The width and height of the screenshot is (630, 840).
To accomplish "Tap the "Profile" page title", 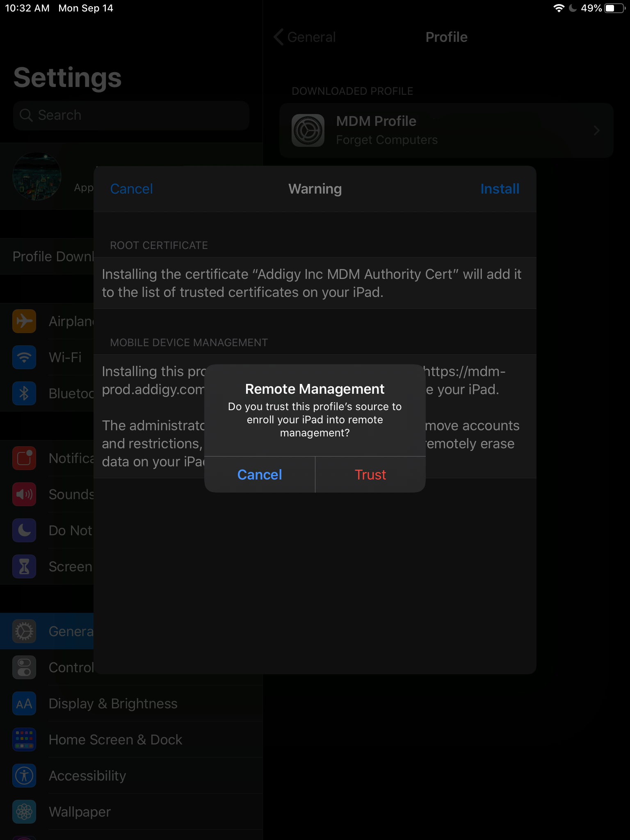I will click(446, 37).
